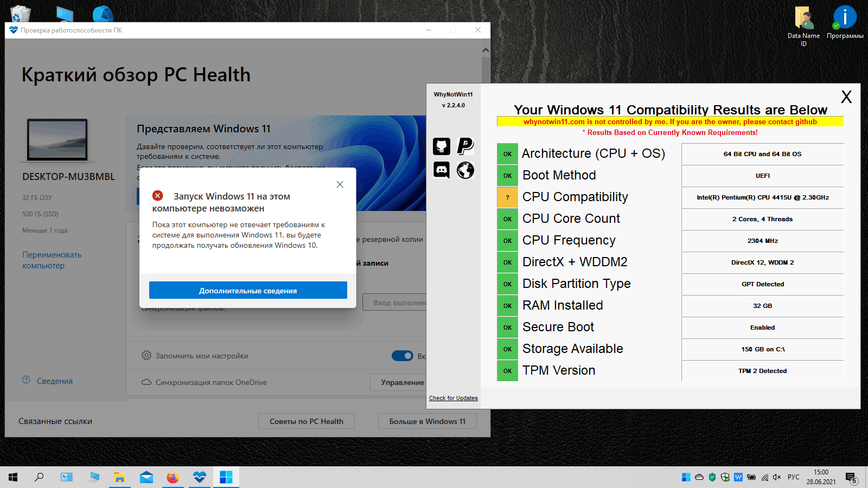Click Check for Updates in WhyNotWin11

point(454,398)
